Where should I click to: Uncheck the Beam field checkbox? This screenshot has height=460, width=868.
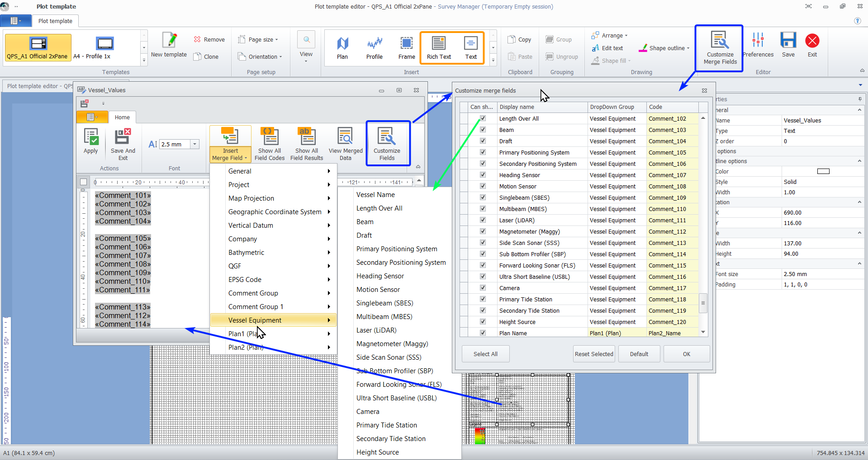483,130
